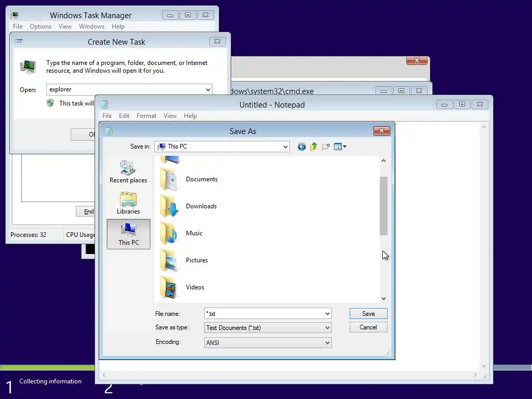Create a new folder in Save As
This screenshot has width=532, height=399.
[x=326, y=147]
